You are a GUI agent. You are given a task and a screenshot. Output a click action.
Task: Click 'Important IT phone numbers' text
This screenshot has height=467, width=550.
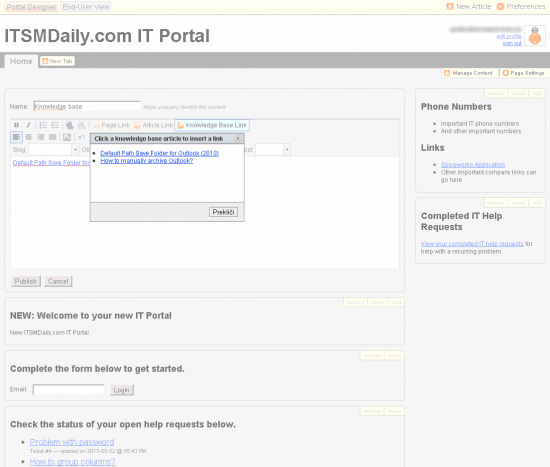click(x=480, y=124)
